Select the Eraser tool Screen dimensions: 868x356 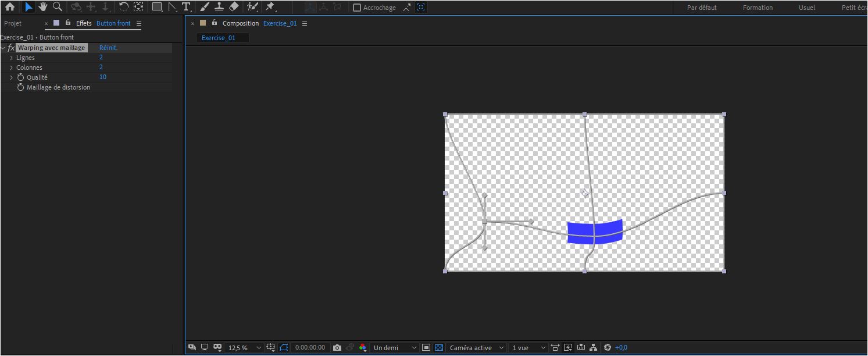(x=234, y=7)
